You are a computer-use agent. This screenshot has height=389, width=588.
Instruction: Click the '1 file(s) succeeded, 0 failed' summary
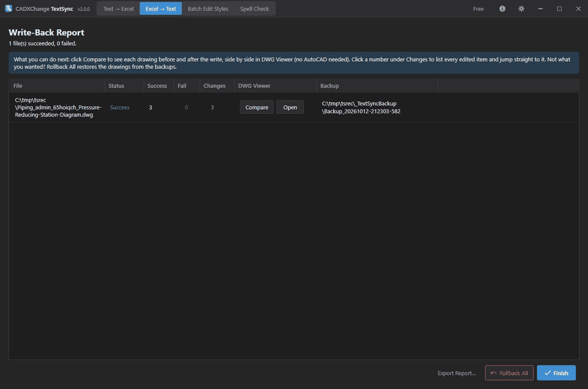(42, 43)
